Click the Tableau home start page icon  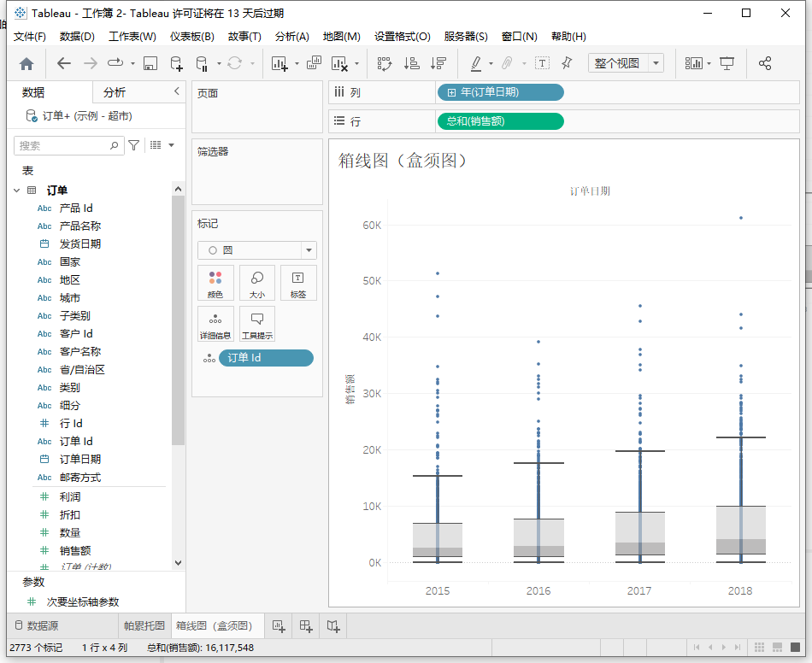point(26,64)
